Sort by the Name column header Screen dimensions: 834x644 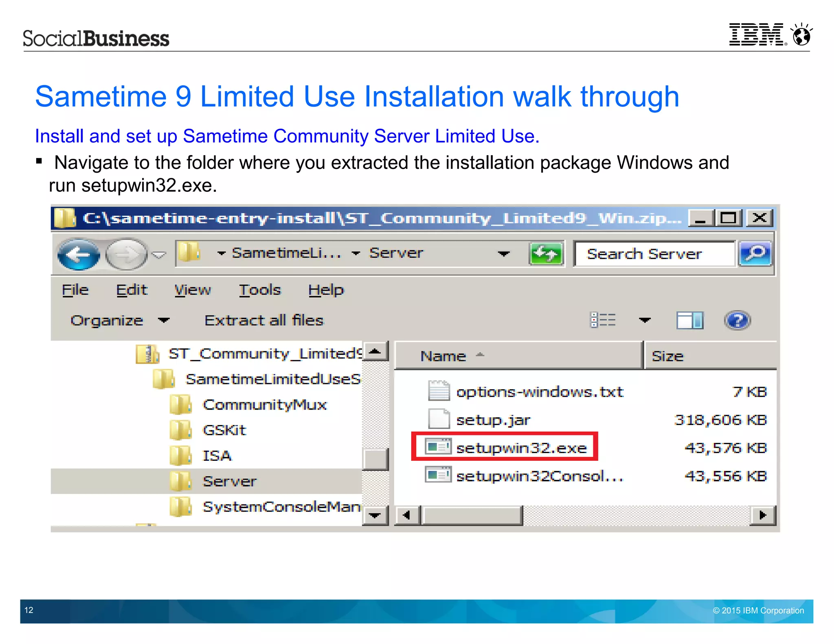(519, 356)
